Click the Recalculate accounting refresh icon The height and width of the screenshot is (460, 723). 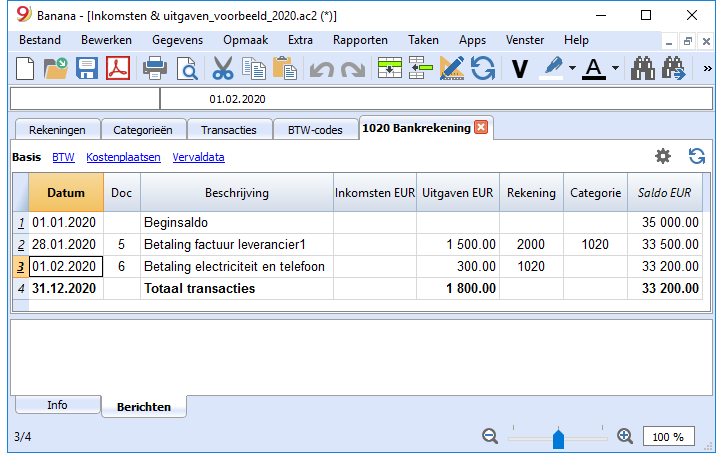483,69
